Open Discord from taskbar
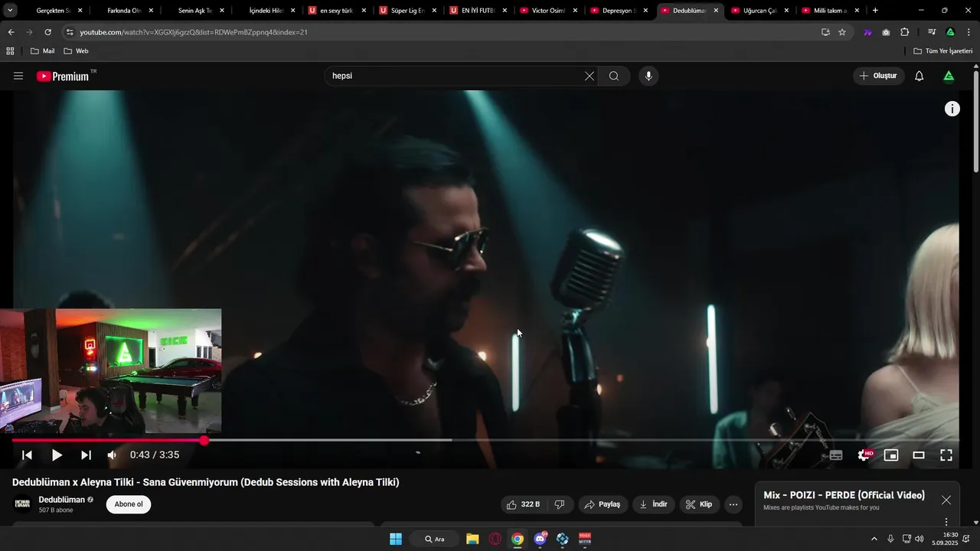 click(541, 539)
